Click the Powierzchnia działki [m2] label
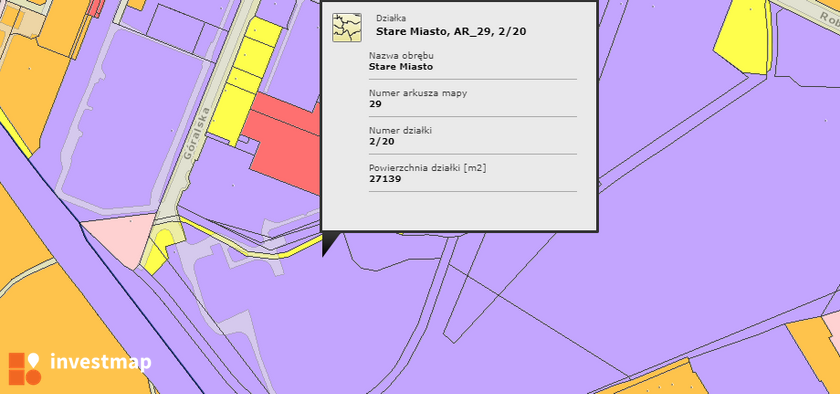 (x=428, y=168)
